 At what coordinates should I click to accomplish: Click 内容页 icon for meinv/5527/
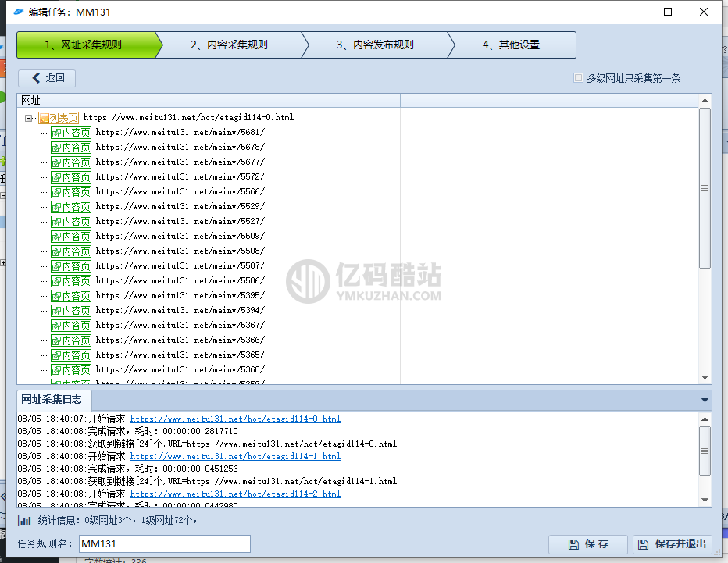click(71, 222)
